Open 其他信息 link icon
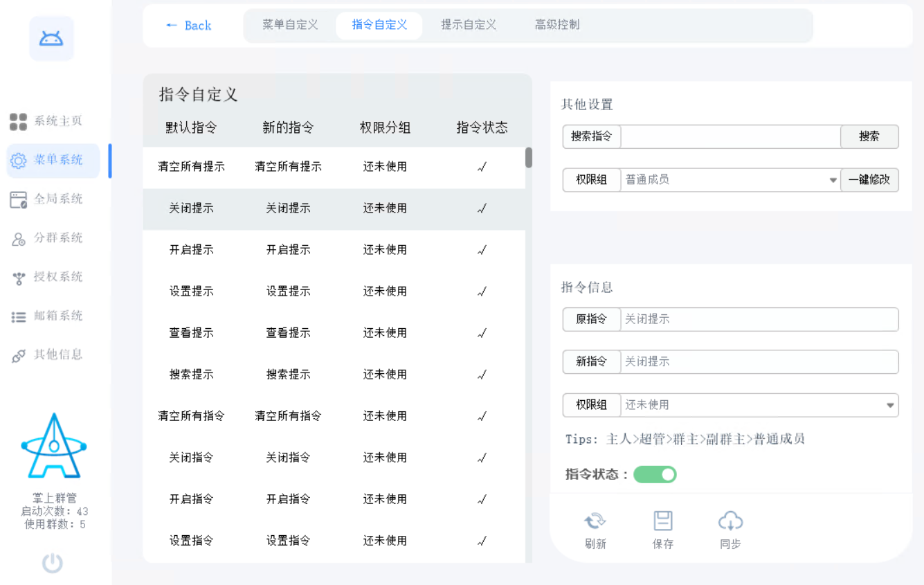Image resolution: width=924 pixels, height=585 pixels. [19, 356]
